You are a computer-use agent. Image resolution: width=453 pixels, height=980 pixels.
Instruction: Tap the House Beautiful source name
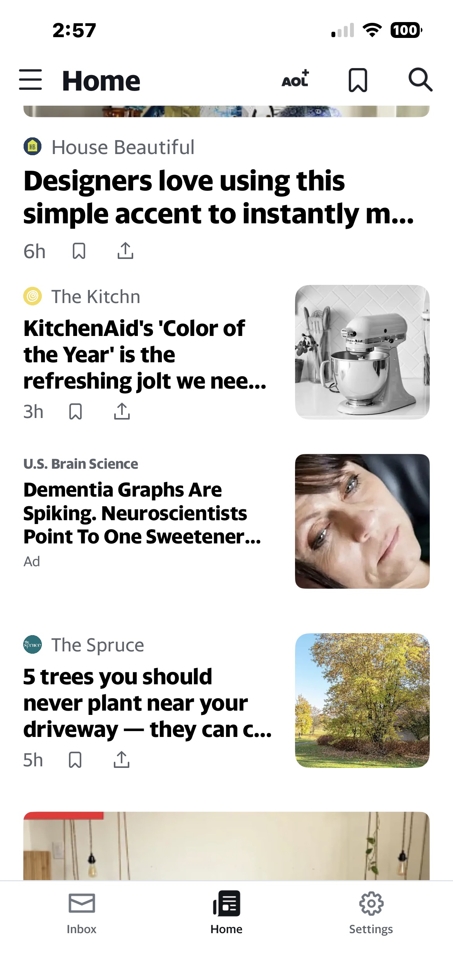click(x=123, y=147)
